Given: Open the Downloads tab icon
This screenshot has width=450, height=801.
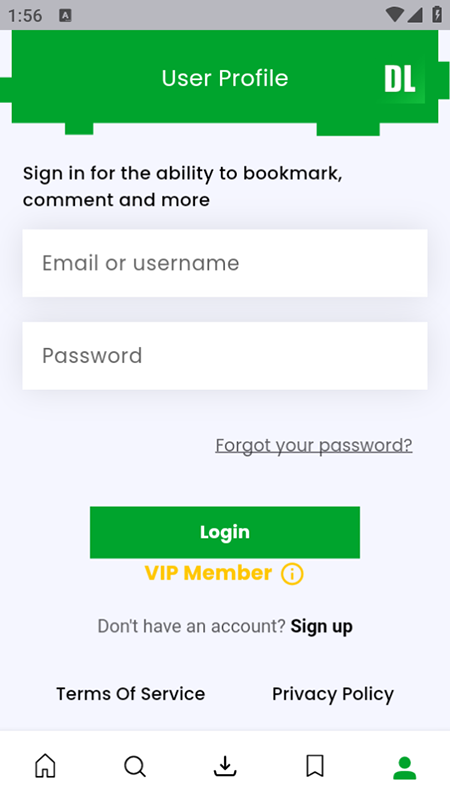Looking at the screenshot, I should pyautogui.click(x=225, y=766).
